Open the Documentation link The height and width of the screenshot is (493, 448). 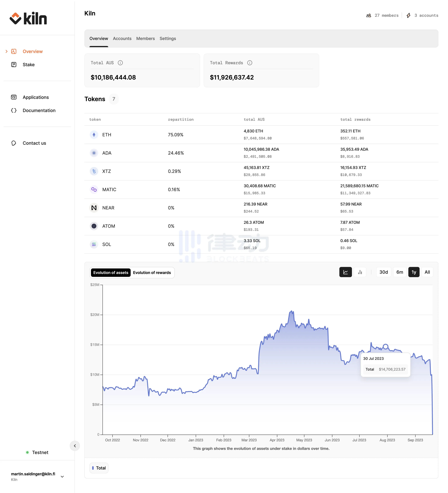tap(39, 111)
